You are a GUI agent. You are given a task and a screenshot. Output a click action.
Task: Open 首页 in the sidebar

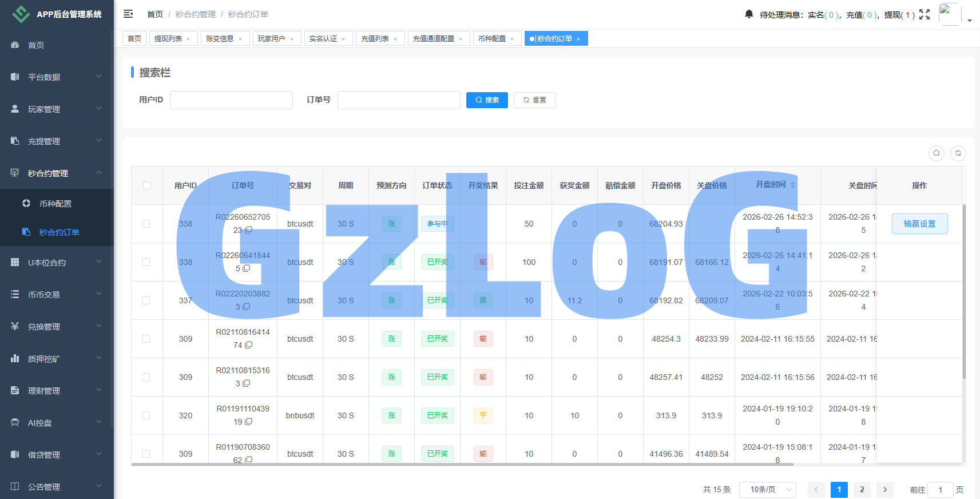57,45
